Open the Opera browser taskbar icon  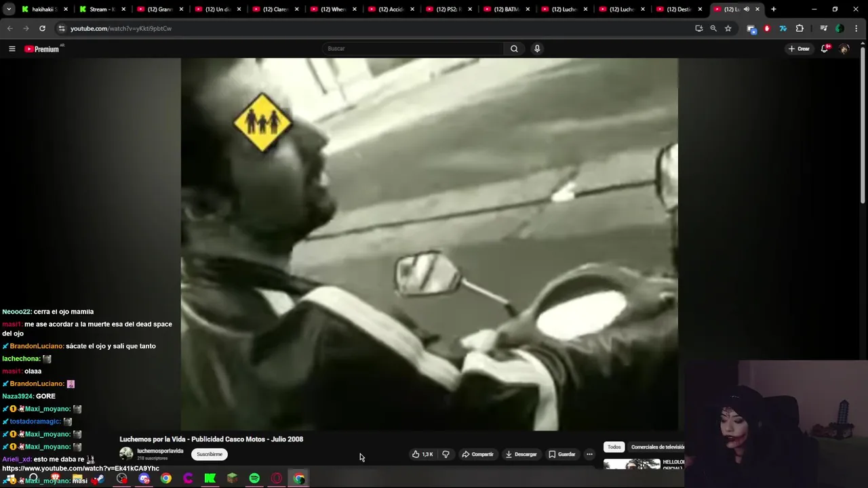point(277,479)
